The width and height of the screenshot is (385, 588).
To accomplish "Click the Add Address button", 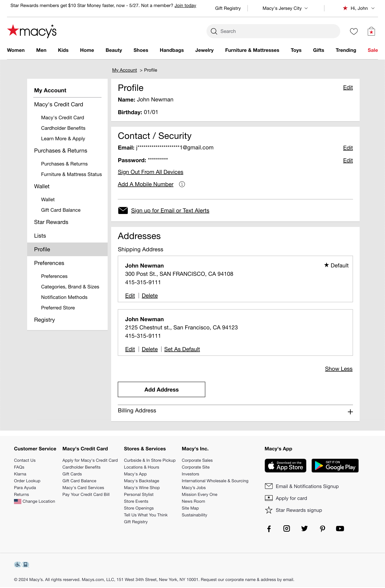I will tap(161, 390).
